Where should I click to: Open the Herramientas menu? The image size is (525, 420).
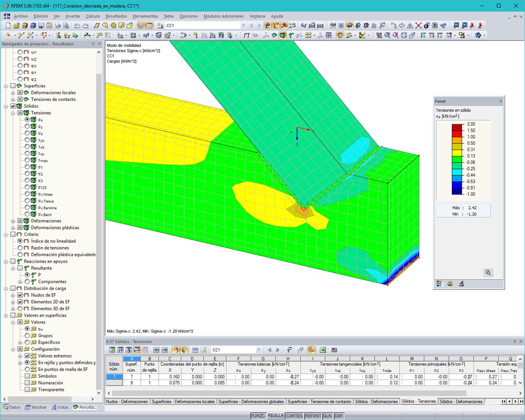pyautogui.click(x=145, y=16)
